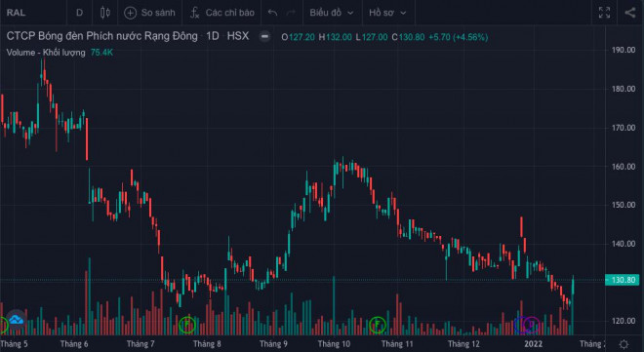Click the HSX exchange label

pyautogui.click(x=238, y=36)
